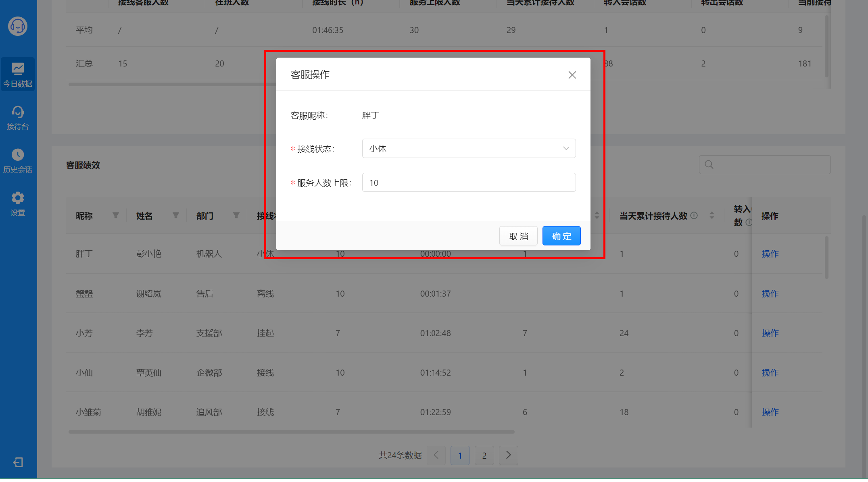
Task: Click the previous page arrow
Action: click(x=436, y=455)
